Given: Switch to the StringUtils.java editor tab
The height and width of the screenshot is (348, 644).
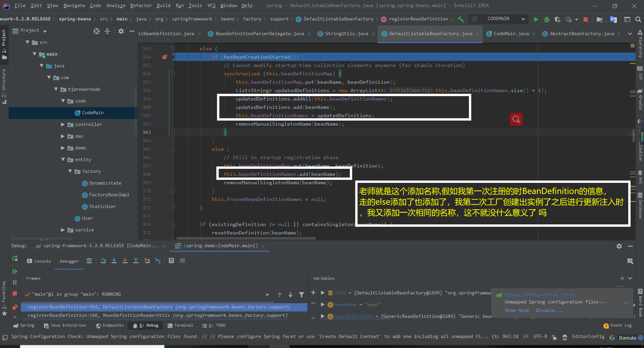Looking at the screenshot, I should tap(346, 33).
